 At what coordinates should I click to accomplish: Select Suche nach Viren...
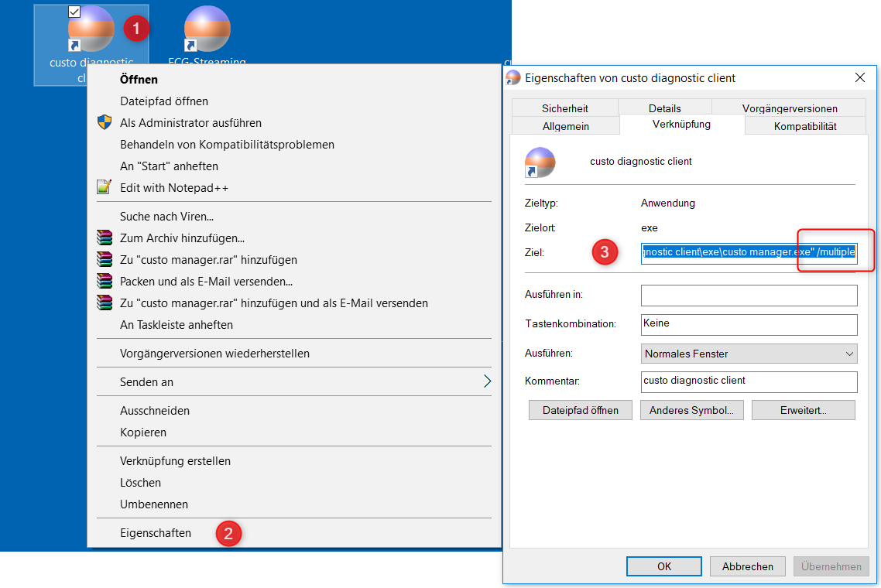(294, 216)
